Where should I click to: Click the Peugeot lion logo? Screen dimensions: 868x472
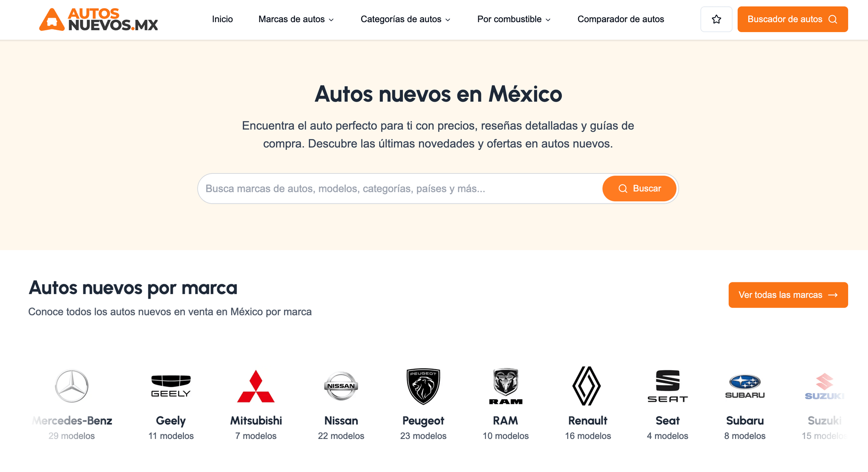(x=423, y=386)
